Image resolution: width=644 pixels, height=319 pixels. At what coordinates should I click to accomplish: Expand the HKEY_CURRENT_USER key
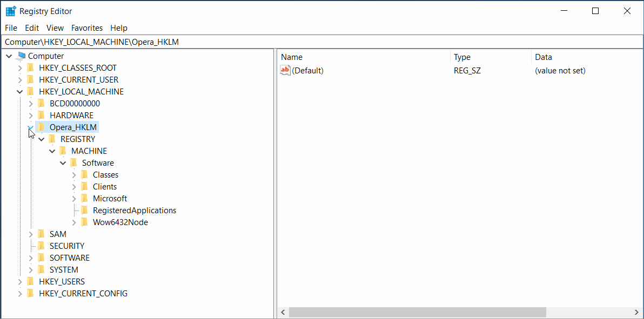click(x=20, y=80)
